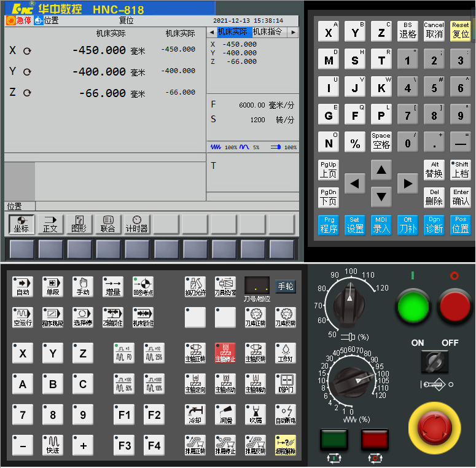This screenshot has height=468, width=476.
Task: Open the Set 设置 function
Action: coord(355,225)
